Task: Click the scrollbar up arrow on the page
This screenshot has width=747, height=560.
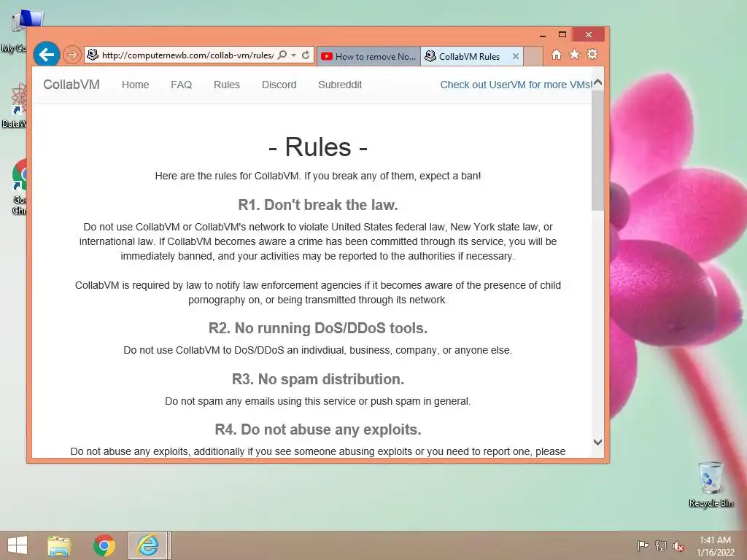Action: pos(598,82)
